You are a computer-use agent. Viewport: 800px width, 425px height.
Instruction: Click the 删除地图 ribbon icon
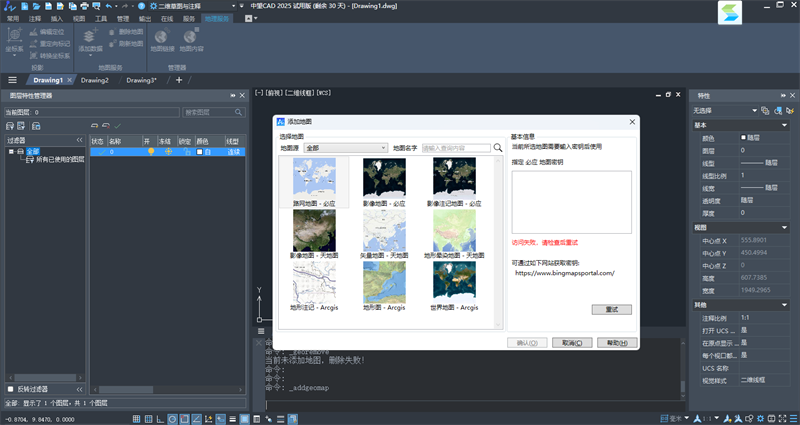pos(126,32)
